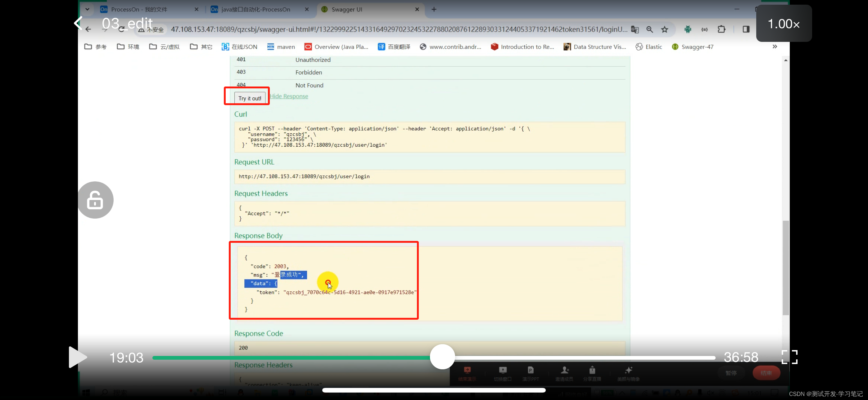Click the 2003 code value

coord(280,266)
